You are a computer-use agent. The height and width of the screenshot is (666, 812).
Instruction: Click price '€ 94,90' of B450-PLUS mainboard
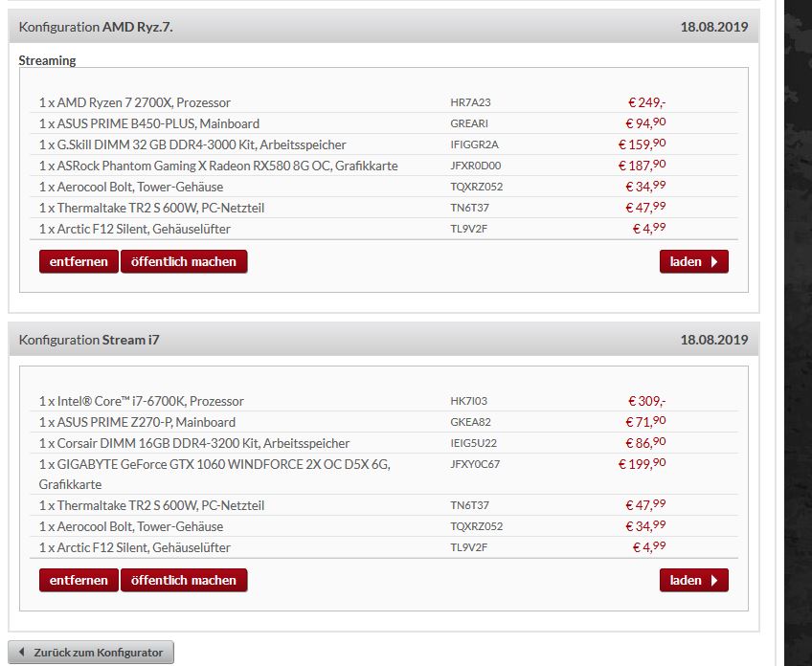pos(645,123)
